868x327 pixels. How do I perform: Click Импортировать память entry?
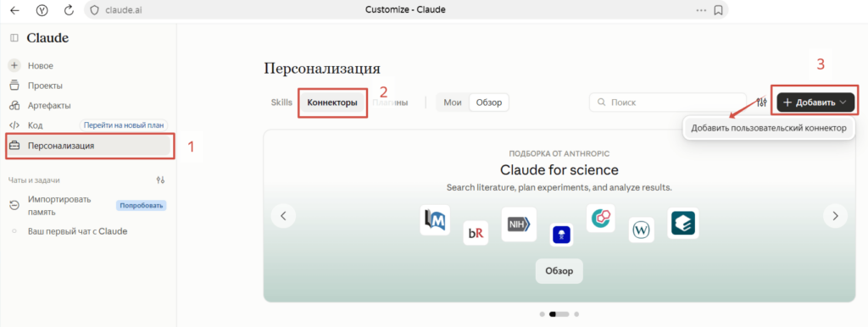click(60, 206)
